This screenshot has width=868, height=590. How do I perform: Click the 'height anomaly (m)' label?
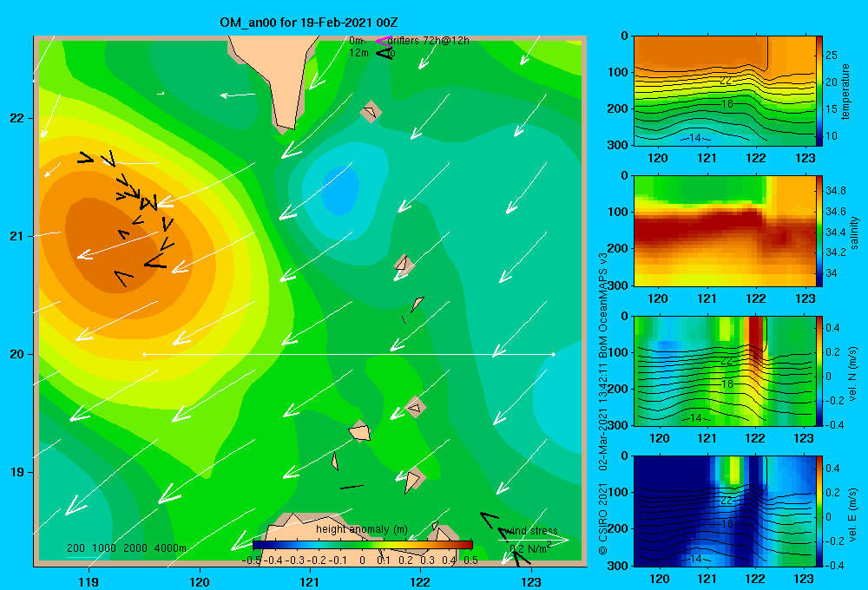361,529
